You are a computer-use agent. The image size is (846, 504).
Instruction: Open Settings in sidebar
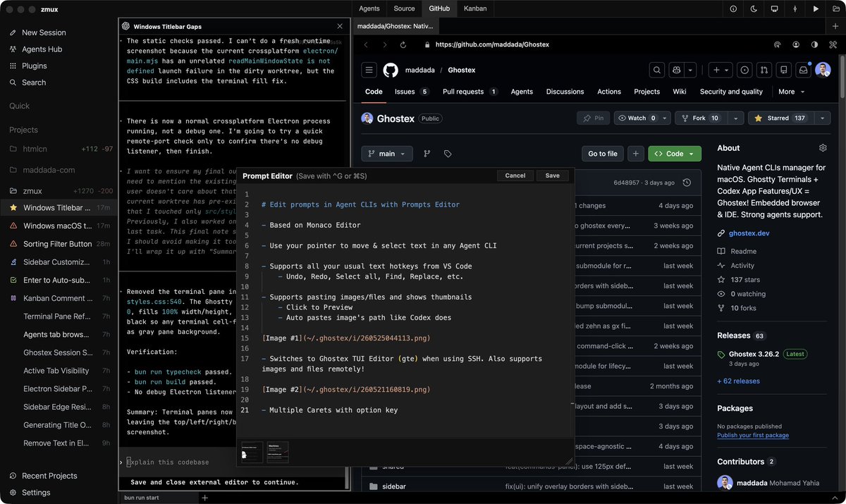click(x=36, y=493)
